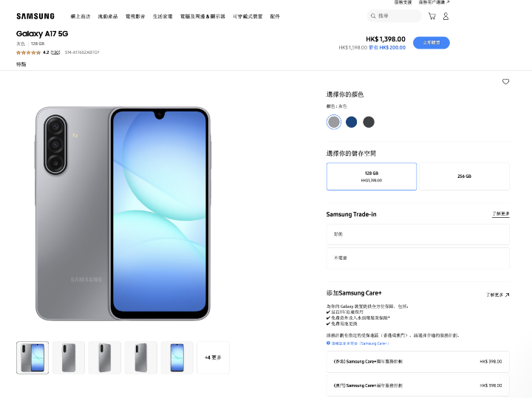Choose the second Trade-in option

pos(418,258)
